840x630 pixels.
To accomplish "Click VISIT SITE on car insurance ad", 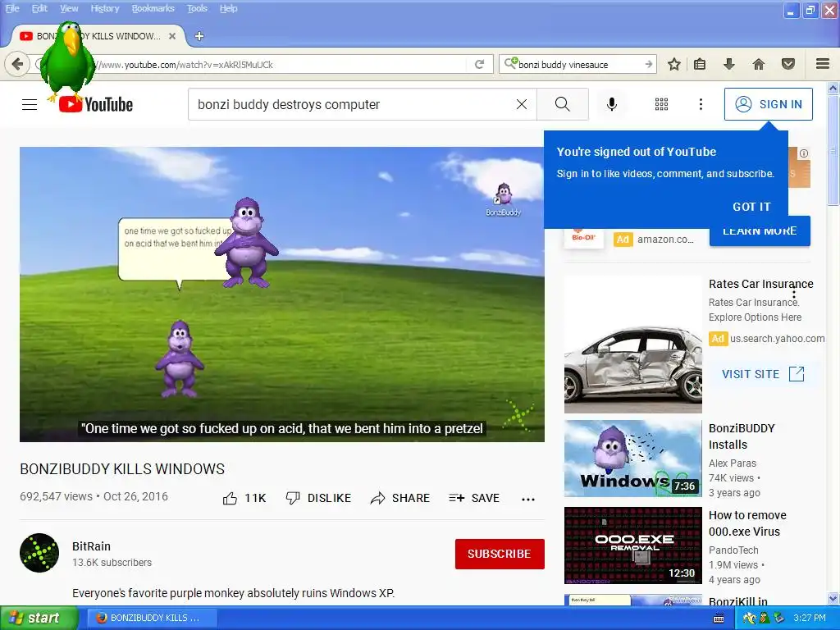I will click(763, 374).
